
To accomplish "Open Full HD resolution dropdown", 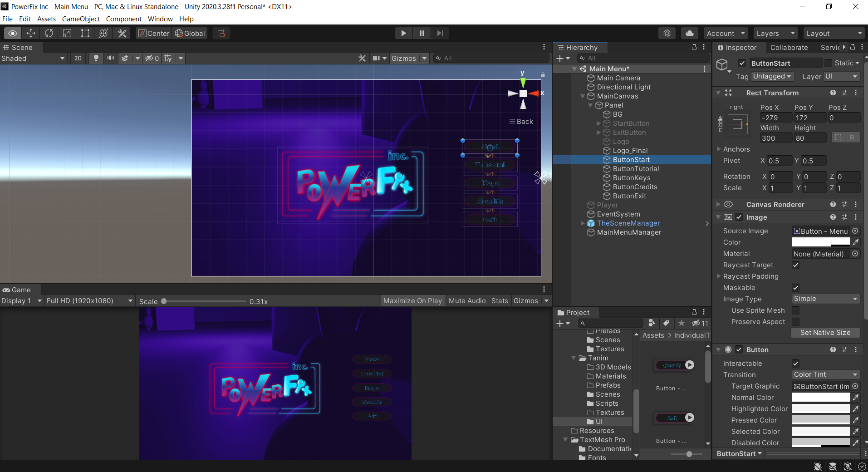I will coord(90,301).
